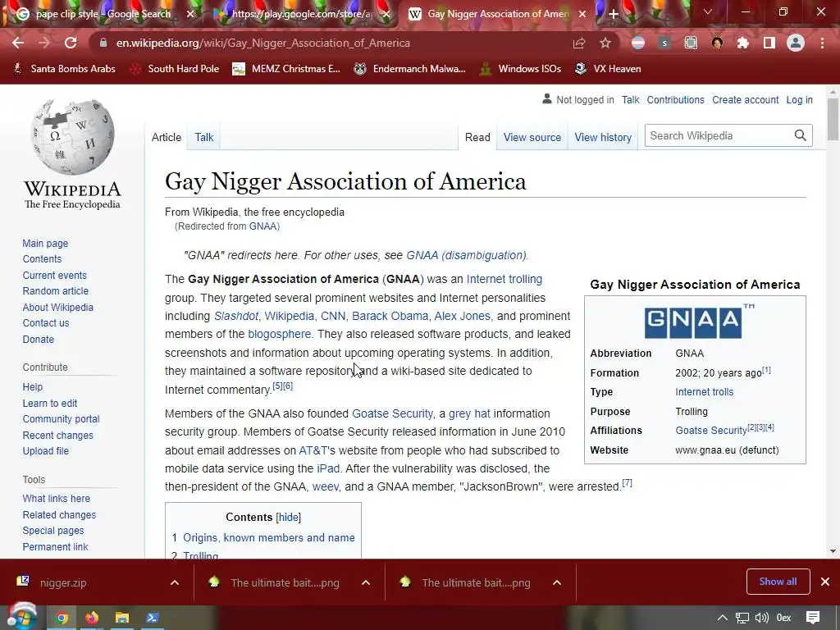Image resolution: width=840 pixels, height=630 pixels.
Task: Close the downloads bar
Action: pos(825,582)
